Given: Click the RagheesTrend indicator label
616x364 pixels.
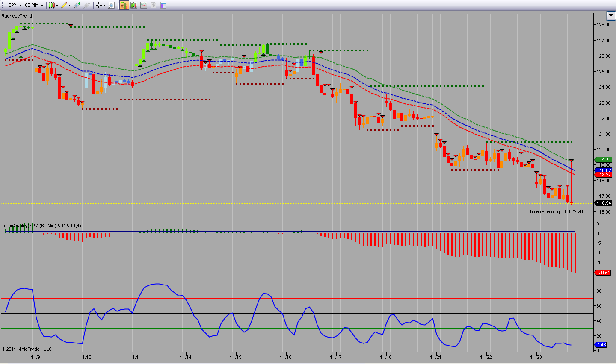Looking at the screenshot, I should (17, 16).
